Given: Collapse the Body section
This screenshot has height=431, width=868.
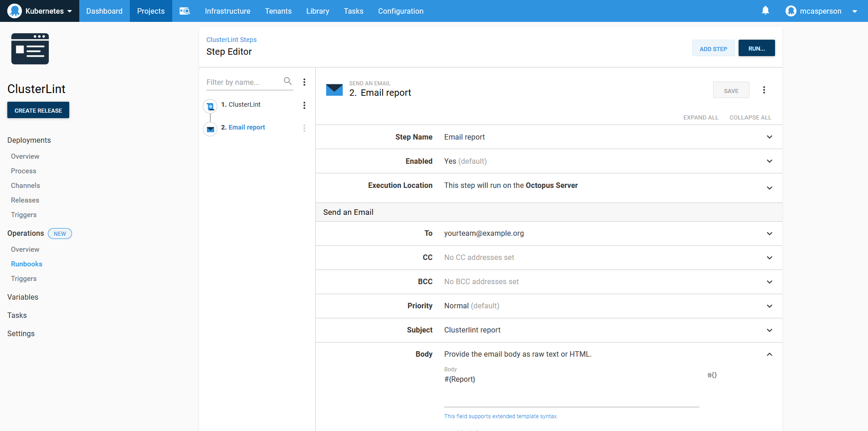Looking at the screenshot, I should [x=770, y=354].
